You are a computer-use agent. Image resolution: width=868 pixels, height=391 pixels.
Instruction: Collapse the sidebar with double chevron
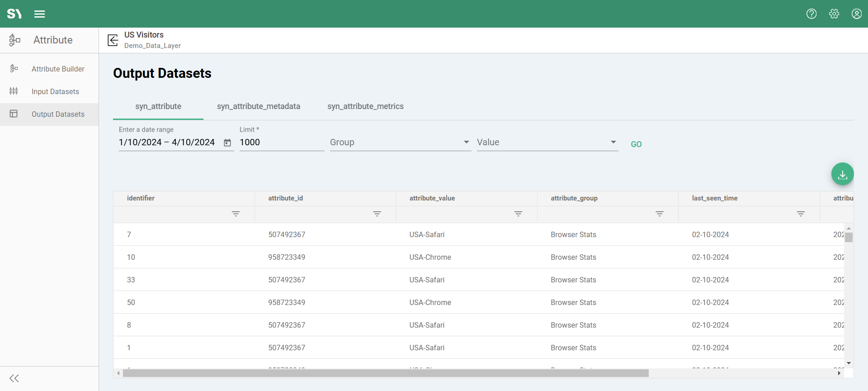pos(14,378)
